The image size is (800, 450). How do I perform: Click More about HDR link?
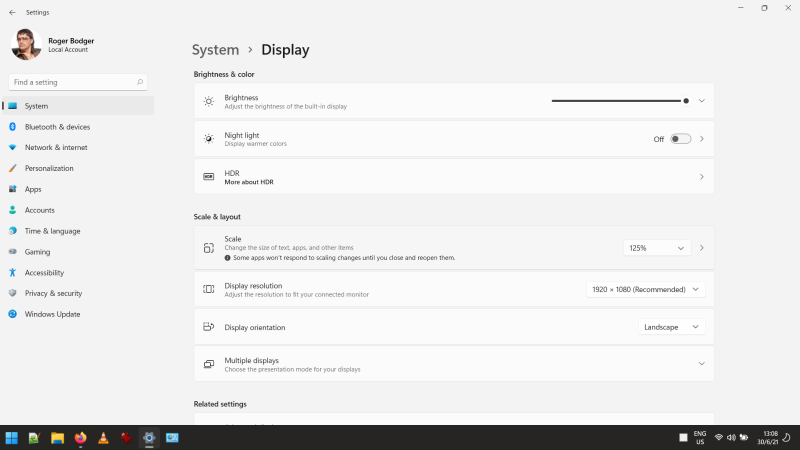click(249, 182)
